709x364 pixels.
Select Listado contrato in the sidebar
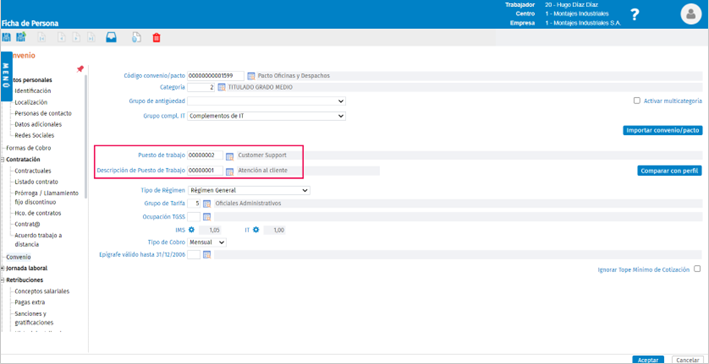36,182
